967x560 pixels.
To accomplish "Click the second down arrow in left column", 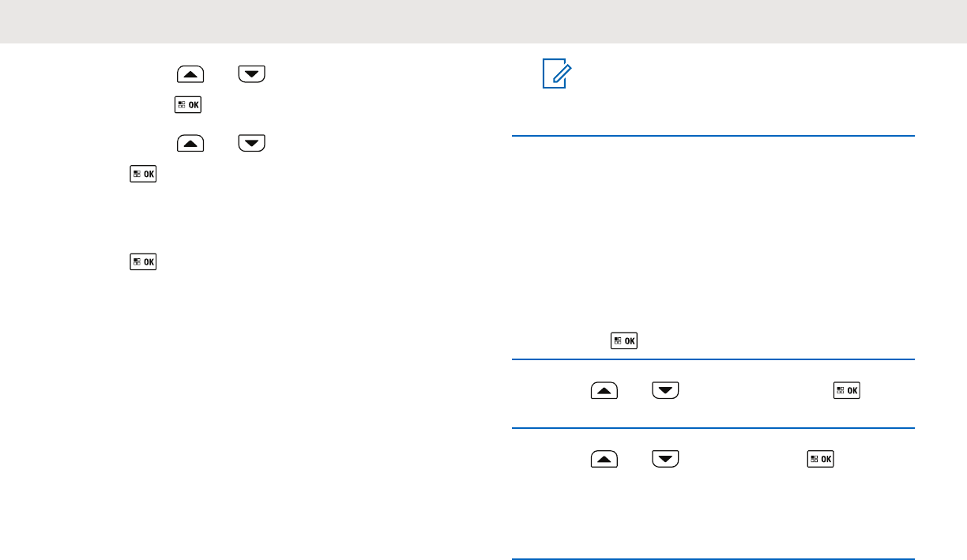I will [252, 143].
